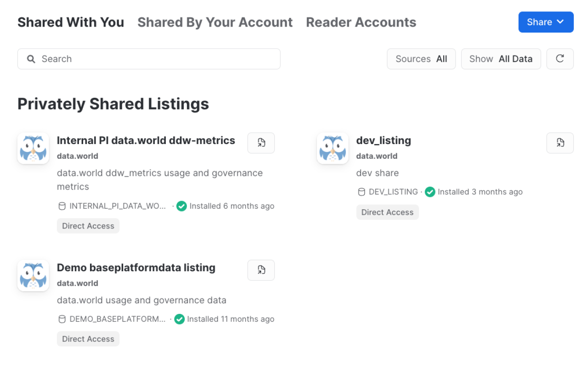Click DEV_LISTING database name
This screenshot has width=588, height=368.
(393, 192)
